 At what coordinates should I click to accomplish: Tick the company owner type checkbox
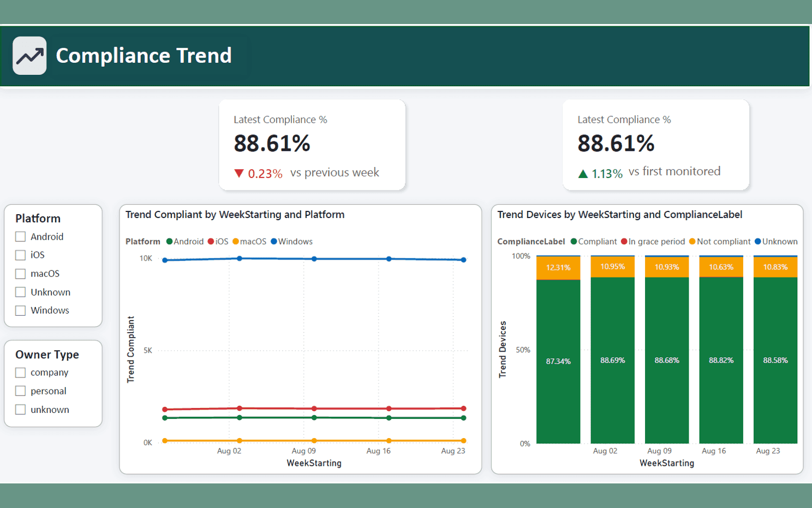(21, 373)
